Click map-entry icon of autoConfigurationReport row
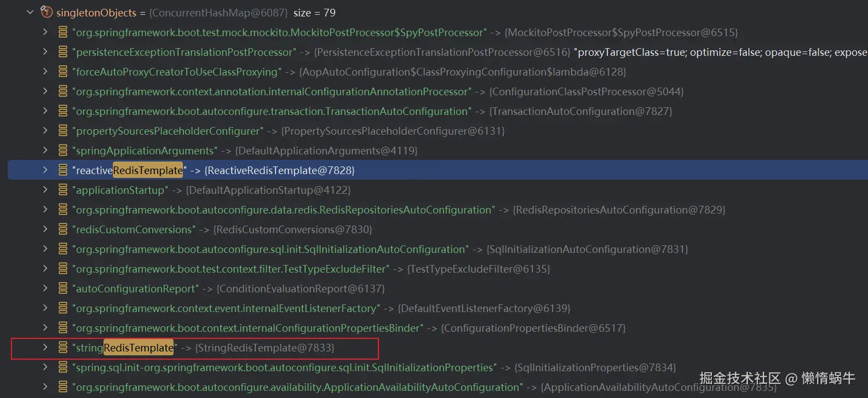 (x=63, y=288)
